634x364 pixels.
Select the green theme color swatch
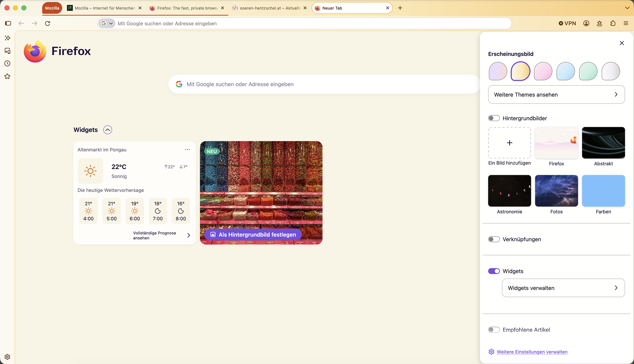tap(588, 71)
